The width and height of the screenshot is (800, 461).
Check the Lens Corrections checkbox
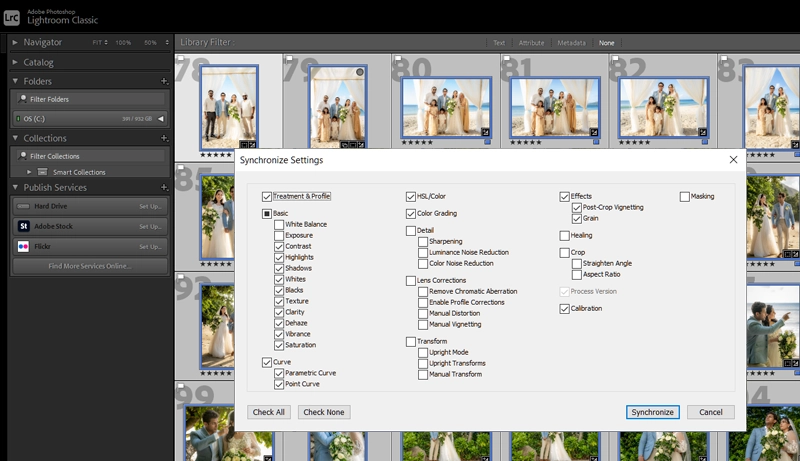[411, 280]
